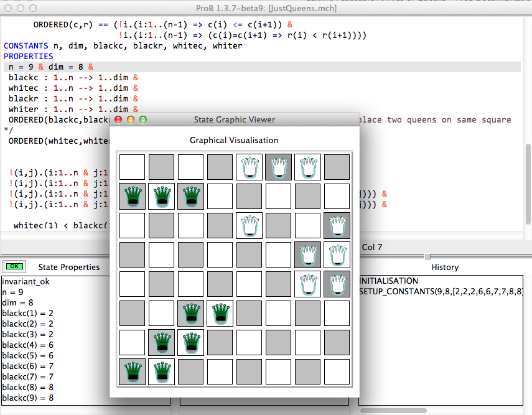
Task: Close the State Graphic Viewer window
Action: [x=118, y=119]
